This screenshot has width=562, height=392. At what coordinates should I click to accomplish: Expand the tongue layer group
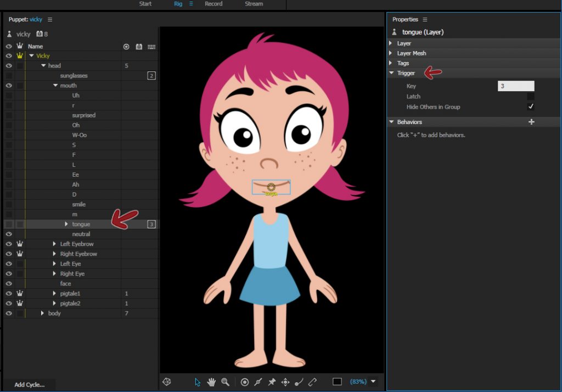click(66, 224)
